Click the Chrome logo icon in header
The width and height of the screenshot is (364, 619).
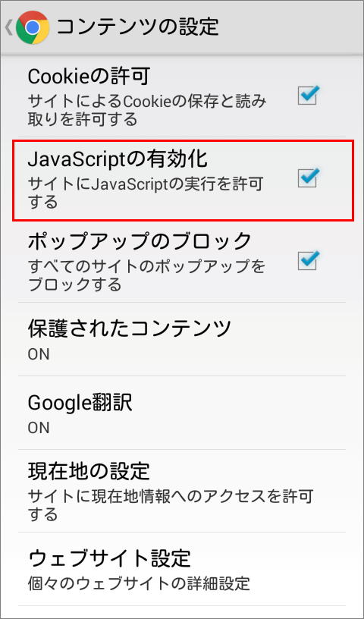point(33,27)
